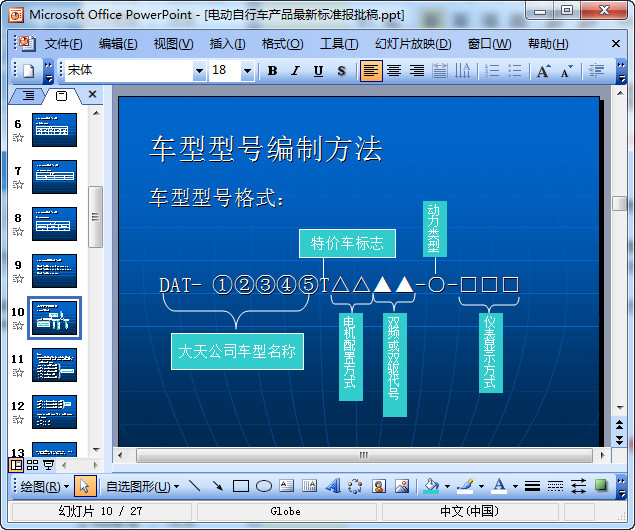The image size is (635, 530).
Task: Switch to Slides tab
Action: [x=62, y=96]
